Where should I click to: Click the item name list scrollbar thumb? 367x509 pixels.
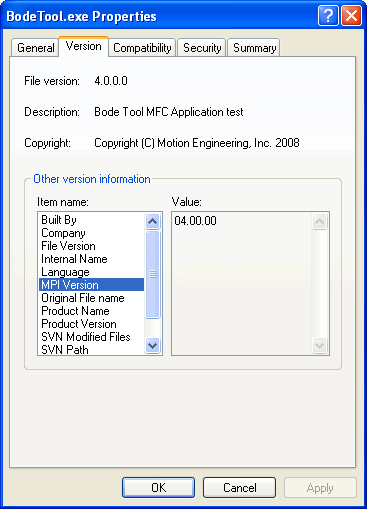(x=153, y=274)
